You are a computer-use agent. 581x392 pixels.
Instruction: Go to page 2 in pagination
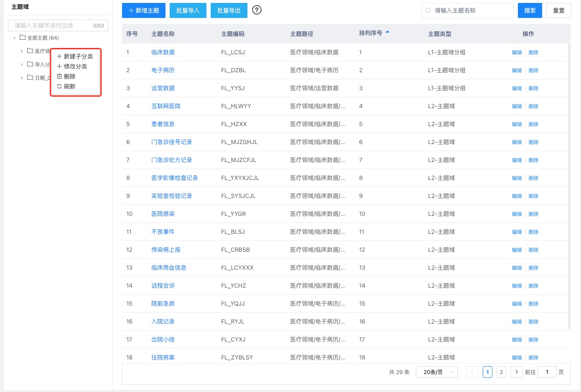pos(501,372)
